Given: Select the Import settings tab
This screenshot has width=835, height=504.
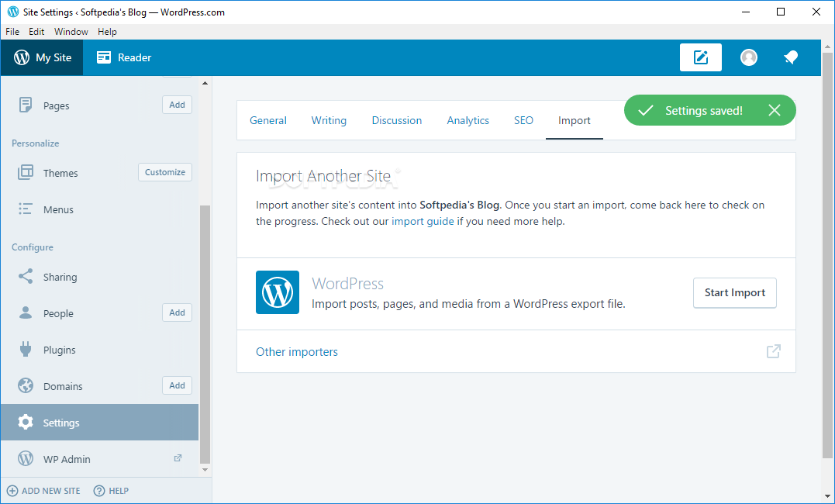Looking at the screenshot, I should 574,120.
